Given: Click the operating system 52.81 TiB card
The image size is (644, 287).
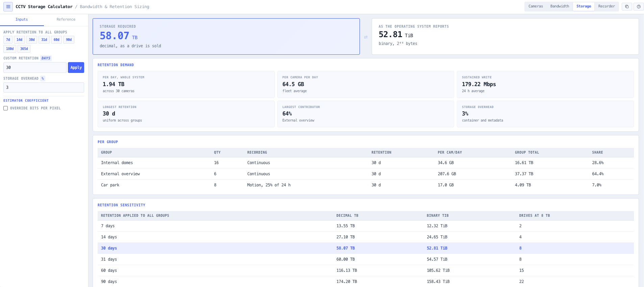Looking at the screenshot, I should tap(505, 36).
